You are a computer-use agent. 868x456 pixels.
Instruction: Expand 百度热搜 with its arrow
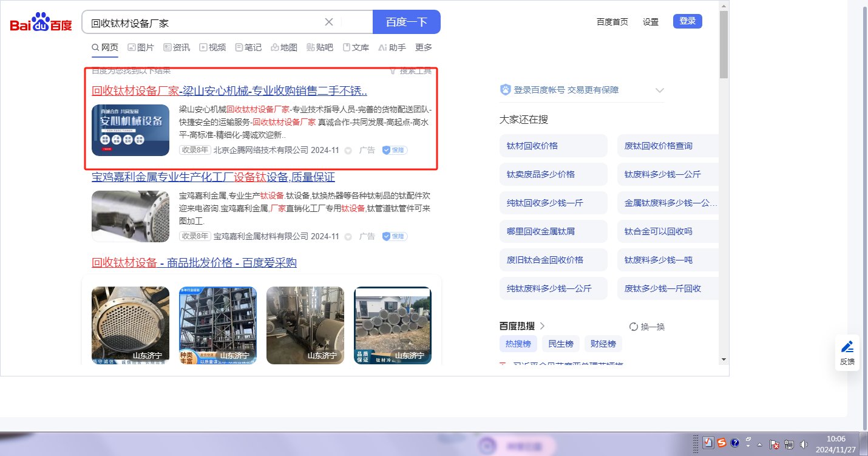542,326
